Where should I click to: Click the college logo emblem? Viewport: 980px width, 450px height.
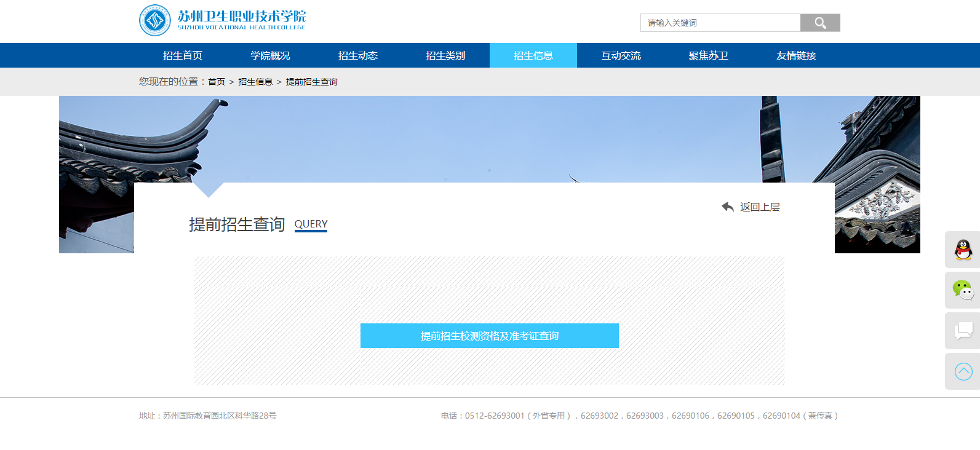coord(155,20)
